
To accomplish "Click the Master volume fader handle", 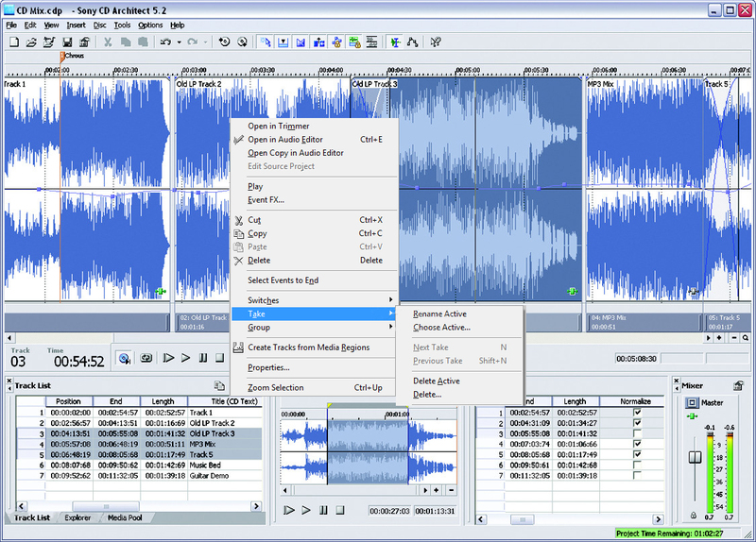I will tap(695, 457).
